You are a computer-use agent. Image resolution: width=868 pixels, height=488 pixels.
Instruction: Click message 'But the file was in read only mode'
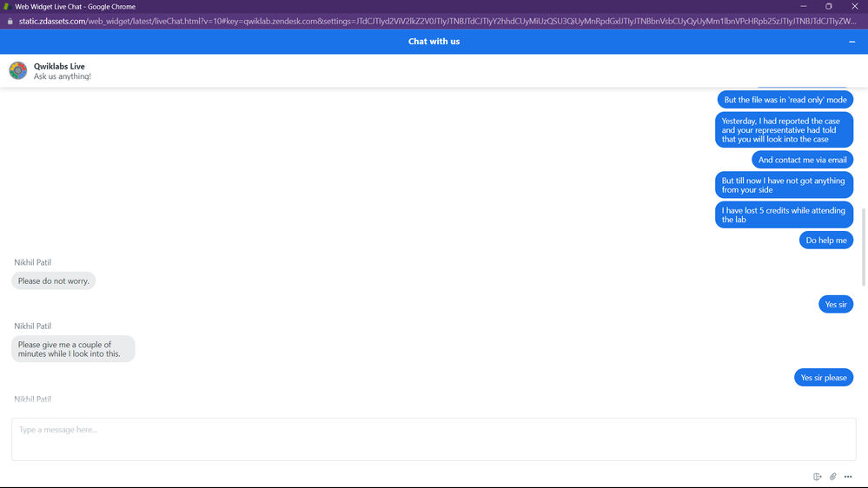[x=785, y=100]
